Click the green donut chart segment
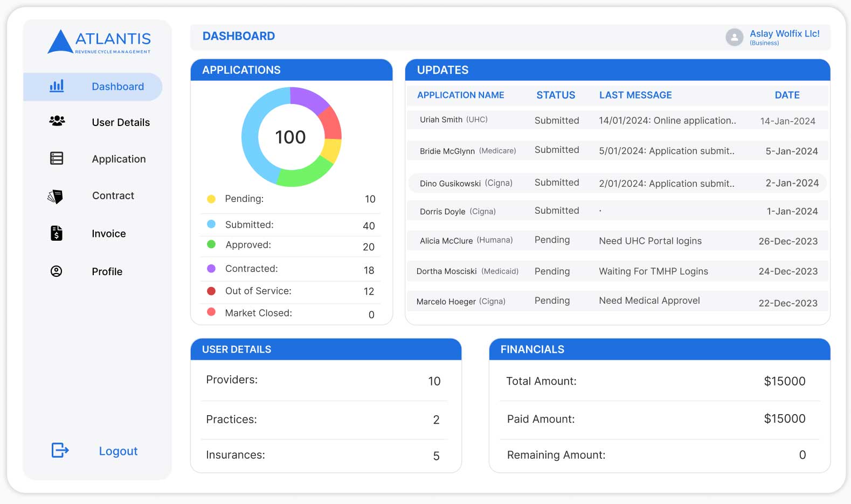The height and width of the screenshot is (504, 851). pos(304,174)
